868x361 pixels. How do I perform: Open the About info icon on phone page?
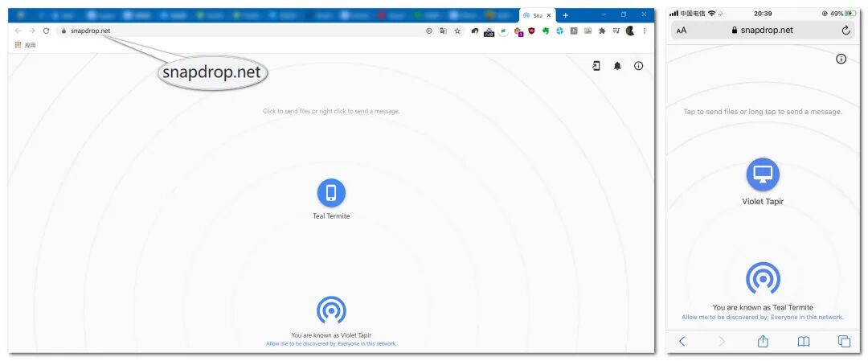click(x=841, y=59)
